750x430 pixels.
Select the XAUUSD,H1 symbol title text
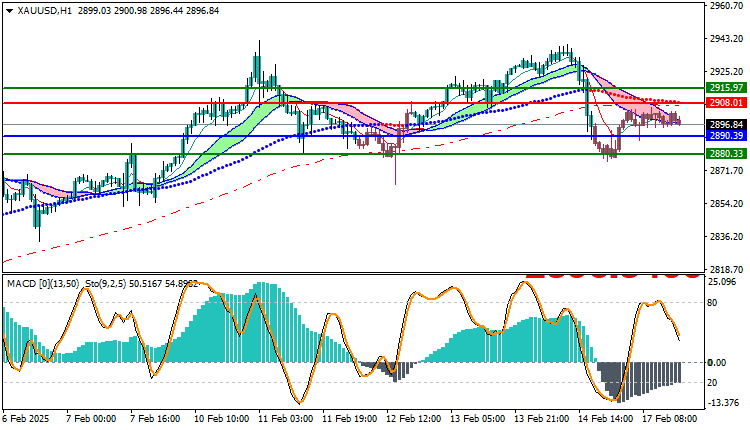point(44,11)
